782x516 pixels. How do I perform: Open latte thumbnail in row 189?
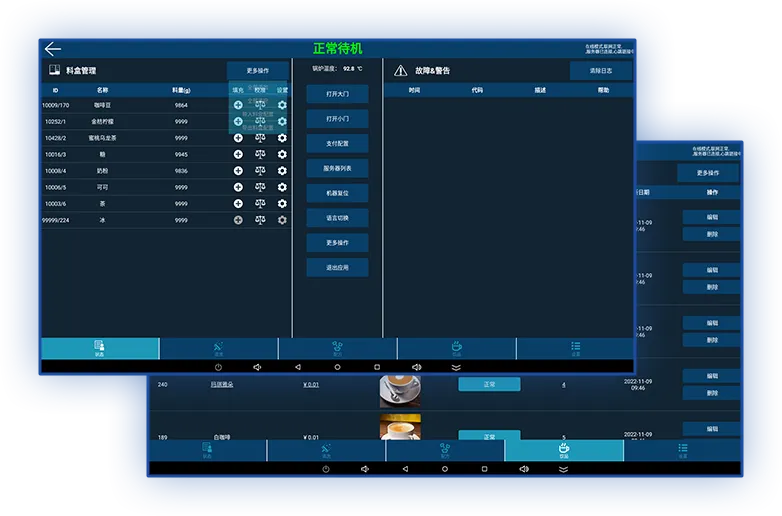click(400, 427)
